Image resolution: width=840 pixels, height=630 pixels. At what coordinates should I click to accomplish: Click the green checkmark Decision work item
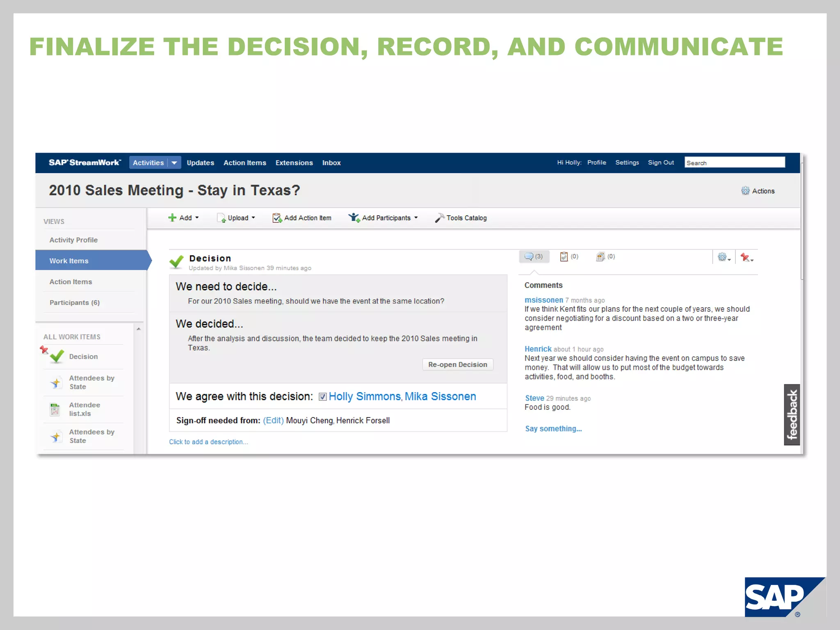(x=57, y=356)
